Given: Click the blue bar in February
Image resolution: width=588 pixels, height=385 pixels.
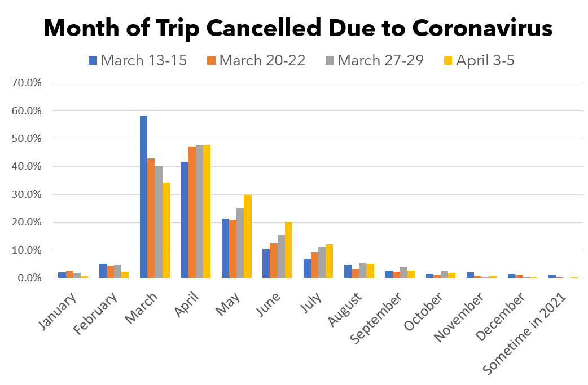Looking at the screenshot, I should coord(103,271).
